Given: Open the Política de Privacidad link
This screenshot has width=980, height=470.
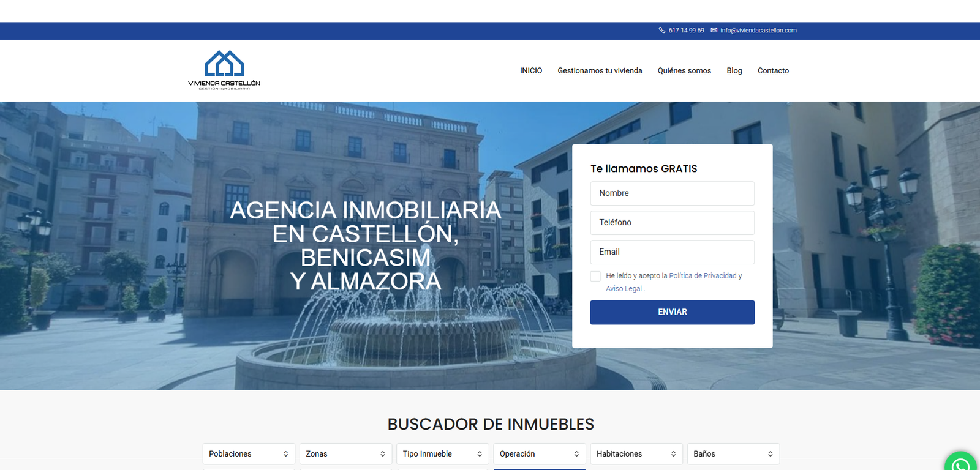Looking at the screenshot, I should click(x=703, y=276).
